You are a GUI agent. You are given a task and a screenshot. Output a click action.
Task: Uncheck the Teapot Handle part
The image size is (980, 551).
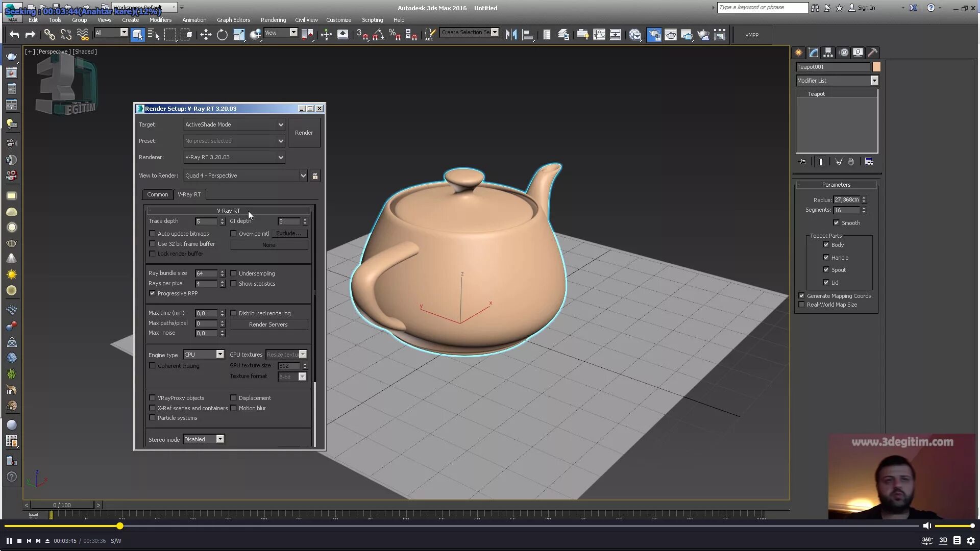tap(826, 258)
